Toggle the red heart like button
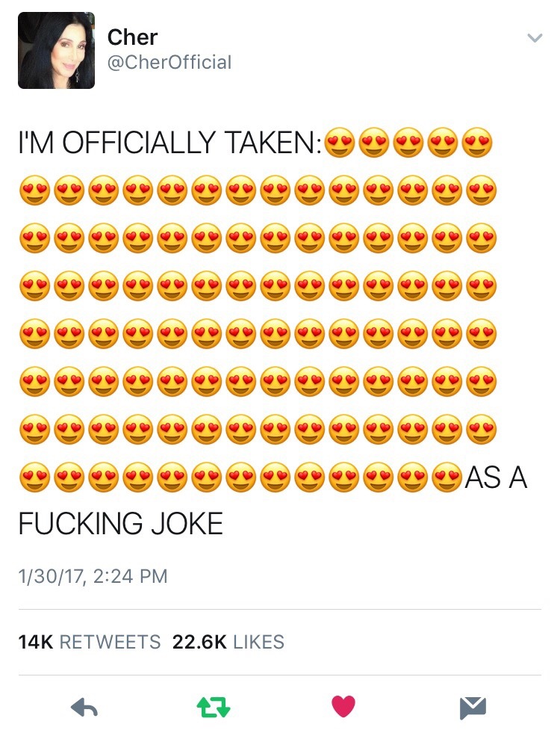560x739 pixels. (343, 706)
